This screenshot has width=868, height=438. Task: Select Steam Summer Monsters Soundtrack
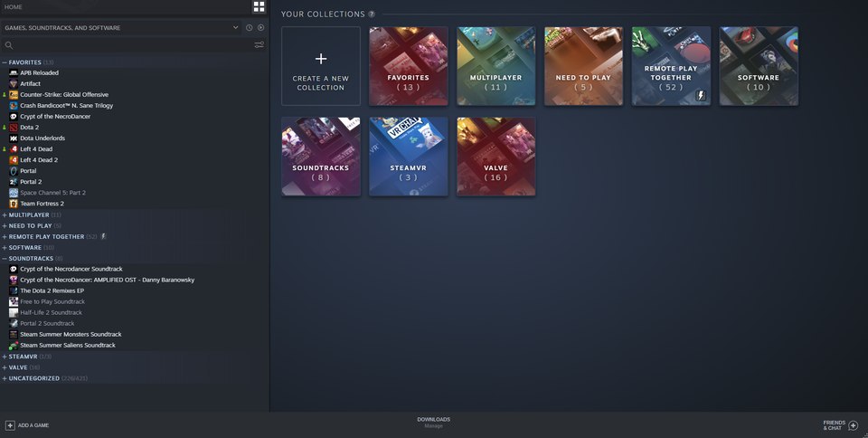tap(71, 335)
